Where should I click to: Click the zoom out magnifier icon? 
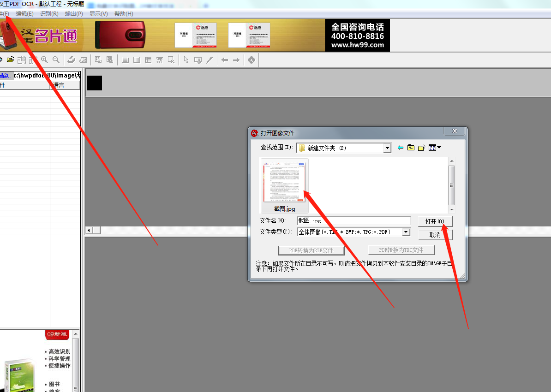56,59
